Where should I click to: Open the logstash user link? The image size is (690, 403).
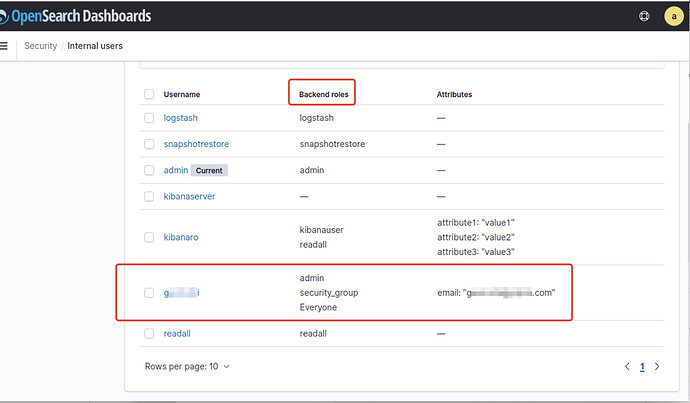pos(180,118)
